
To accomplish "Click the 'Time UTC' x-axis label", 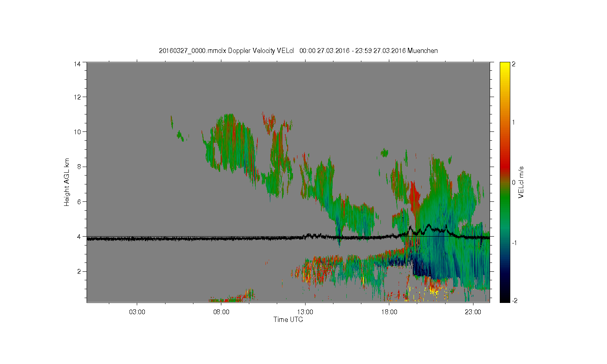I will pos(288,320).
